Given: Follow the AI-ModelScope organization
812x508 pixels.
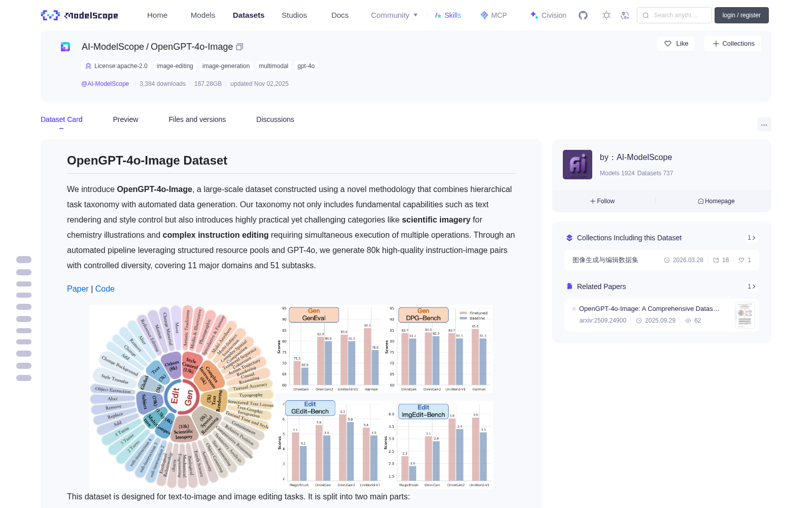Looking at the screenshot, I should [602, 201].
